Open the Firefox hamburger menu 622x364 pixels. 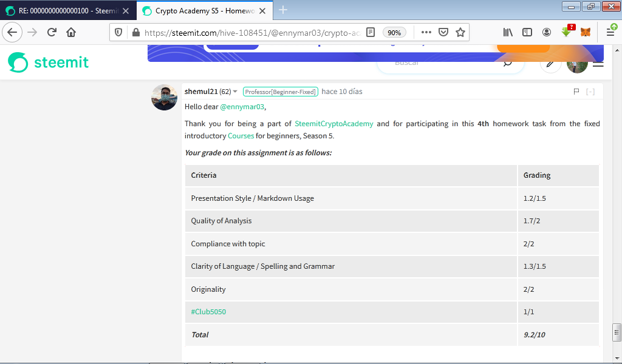(x=611, y=32)
